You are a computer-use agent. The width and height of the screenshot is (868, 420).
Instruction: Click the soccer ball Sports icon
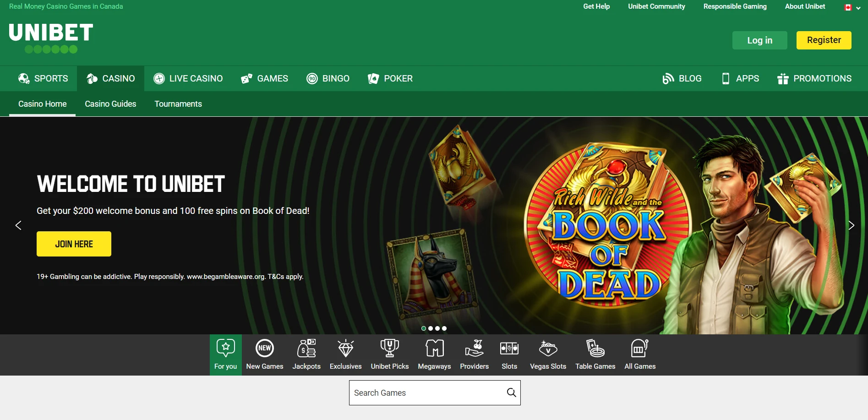pyautogui.click(x=24, y=78)
